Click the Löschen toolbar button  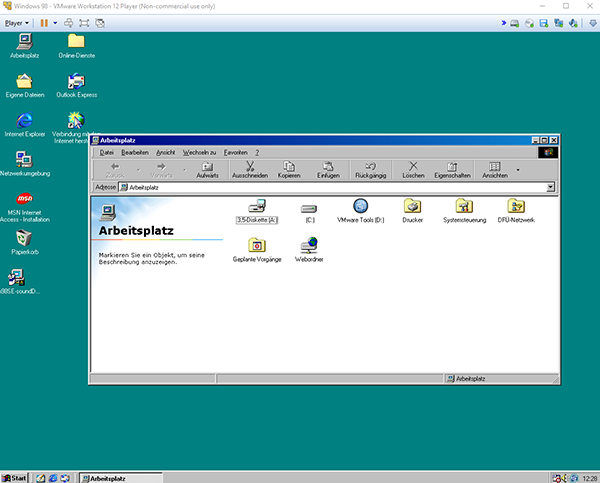413,170
